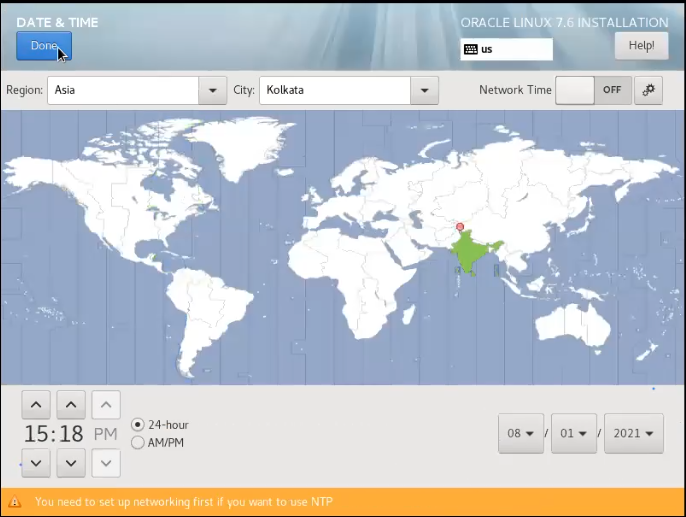Expand the Region dropdown arrow
The width and height of the screenshot is (686, 517).
tap(213, 91)
